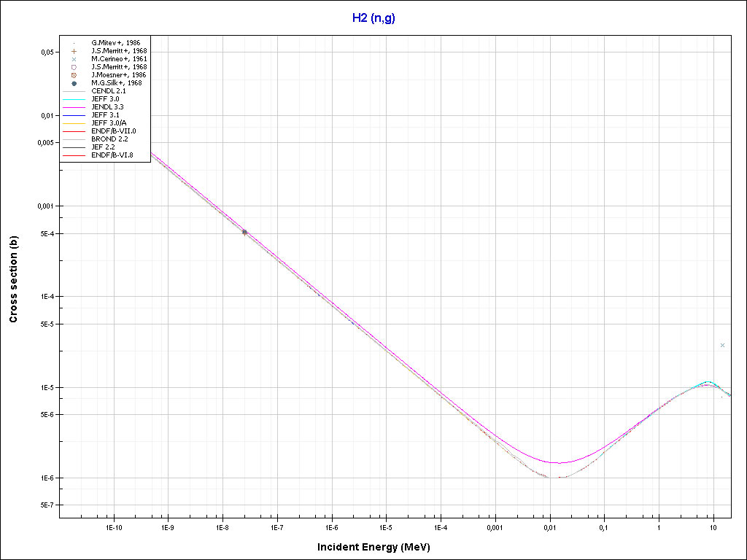747x560 pixels.
Task: Select the open circle J.S.Merritt marker
Action: pos(74,67)
